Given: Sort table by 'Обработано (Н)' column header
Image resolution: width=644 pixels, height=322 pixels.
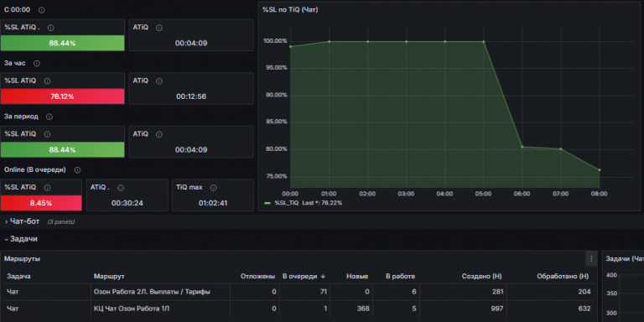Looking at the screenshot, I should [563, 277].
